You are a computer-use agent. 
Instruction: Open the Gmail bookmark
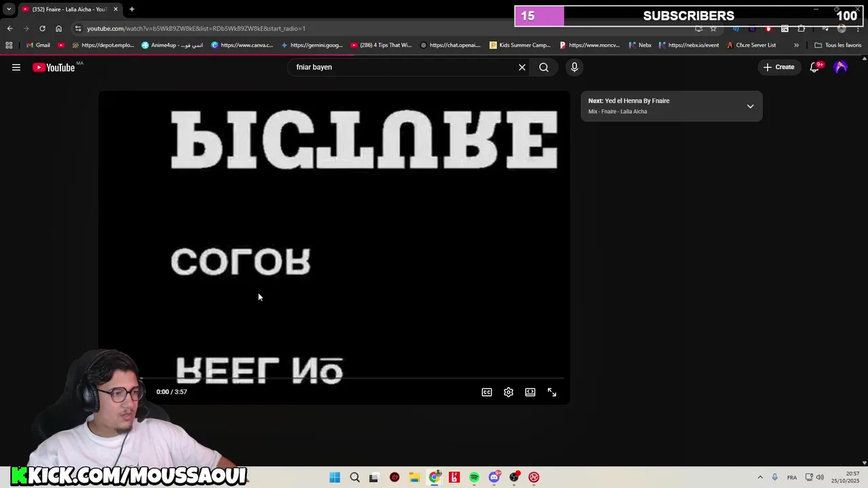(38, 45)
